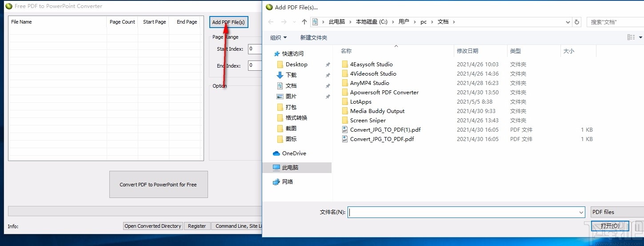Select Apowersoft PDF Converter folder icon
The image size is (644, 246).
[x=345, y=93]
